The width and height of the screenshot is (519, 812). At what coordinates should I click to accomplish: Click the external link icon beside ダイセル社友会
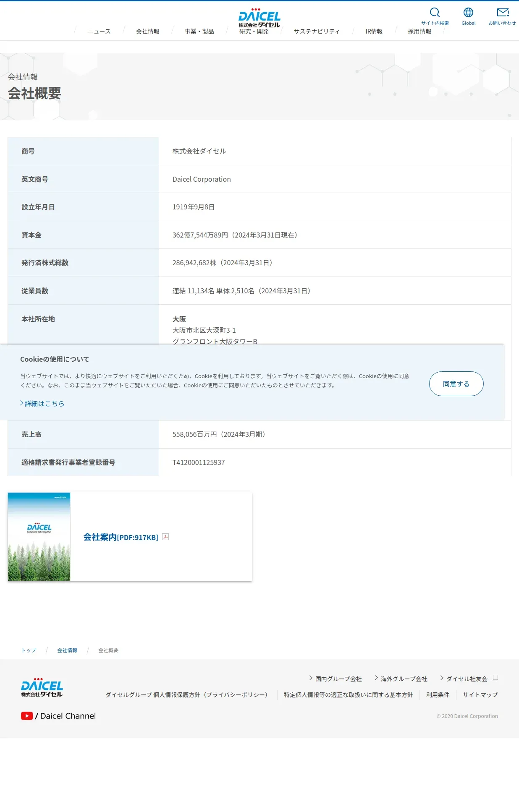tap(495, 678)
